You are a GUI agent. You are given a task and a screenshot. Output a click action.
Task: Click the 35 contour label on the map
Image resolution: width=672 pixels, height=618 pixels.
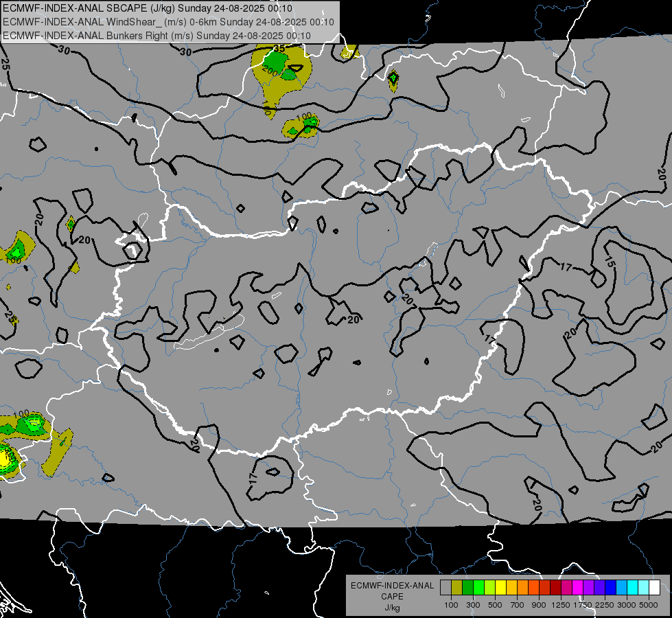[x=279, y=49]
